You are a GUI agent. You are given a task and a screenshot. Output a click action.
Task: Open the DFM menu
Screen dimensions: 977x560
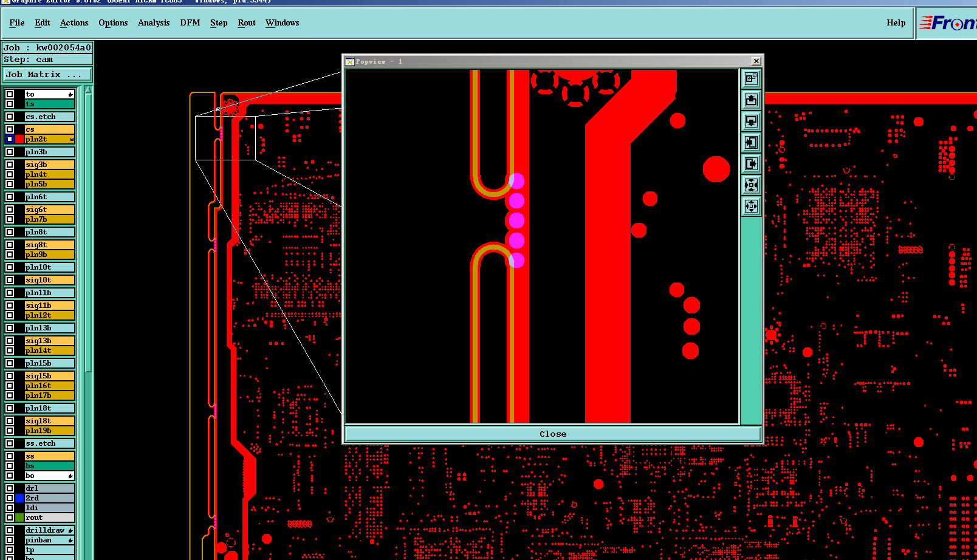click(x=190, y=23)
